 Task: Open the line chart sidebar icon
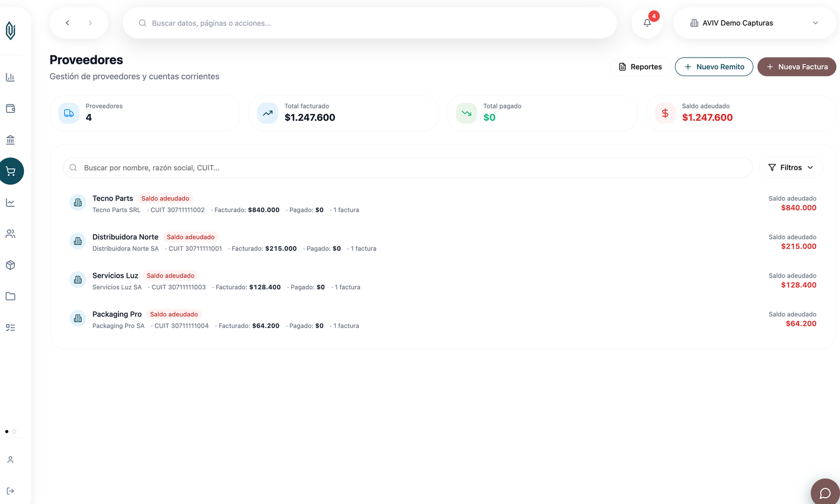pos(10,203)
